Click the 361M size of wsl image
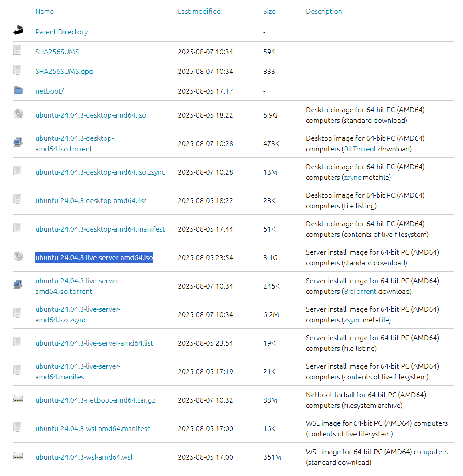The width and height of the screenshot is (463, 476). pos(272,457)
